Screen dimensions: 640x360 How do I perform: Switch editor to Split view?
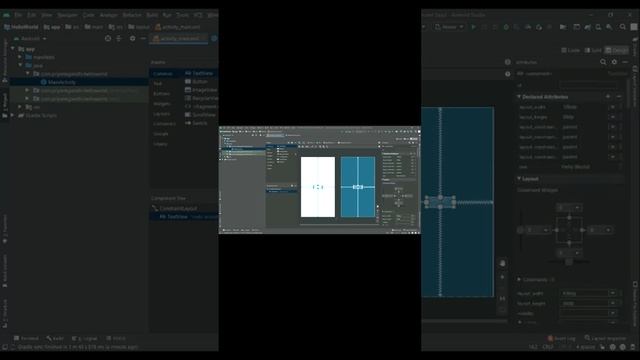coord(593,50)
